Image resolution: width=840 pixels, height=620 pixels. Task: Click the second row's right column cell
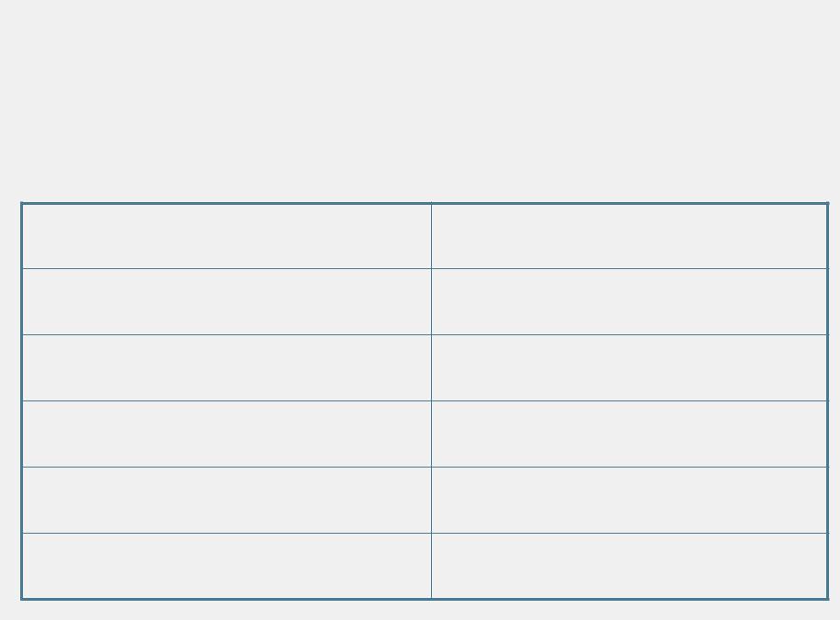630,302
